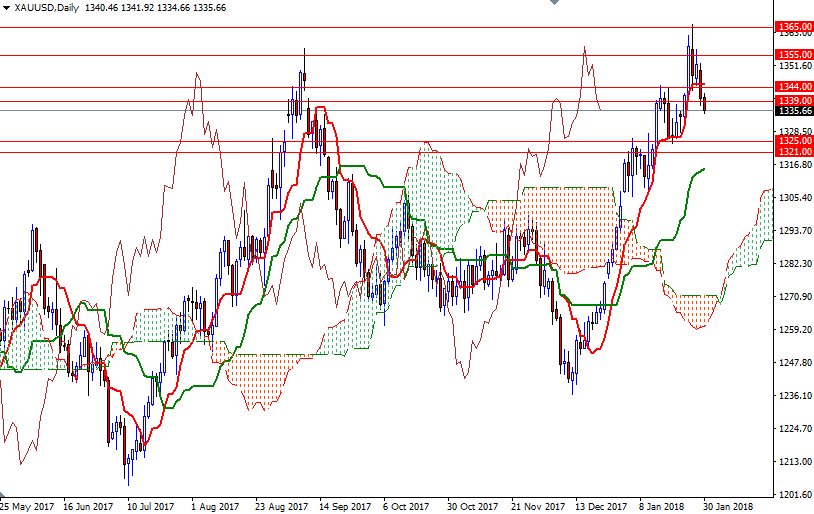Click the 1344.00 red price level tag
Image resolution: width=814 pixels, height=514 pixels.
click(793, 87)
